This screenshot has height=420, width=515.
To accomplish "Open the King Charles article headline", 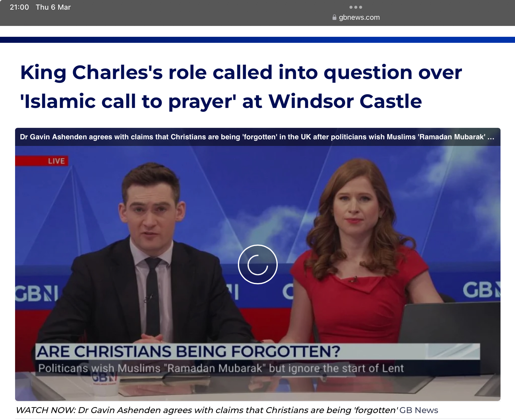I will coord(241,87).
